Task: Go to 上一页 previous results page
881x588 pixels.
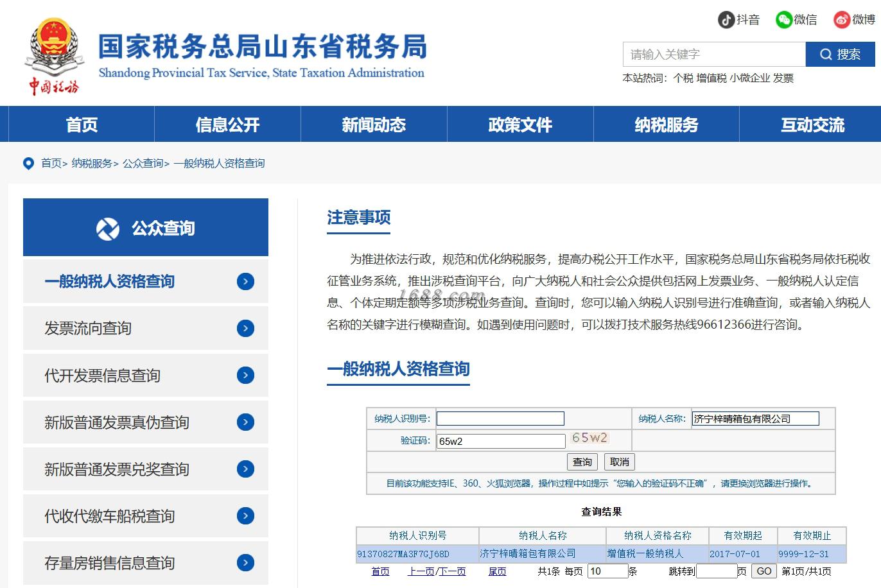Action: pos(421,571)
